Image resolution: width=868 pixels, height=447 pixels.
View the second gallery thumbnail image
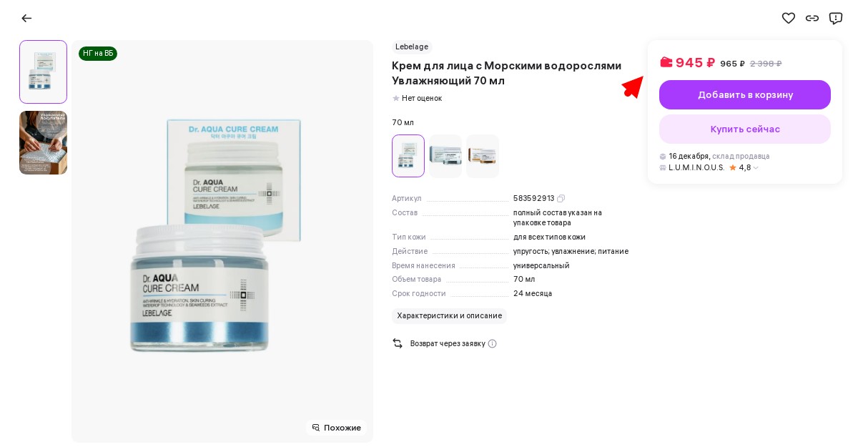point(43,142)
